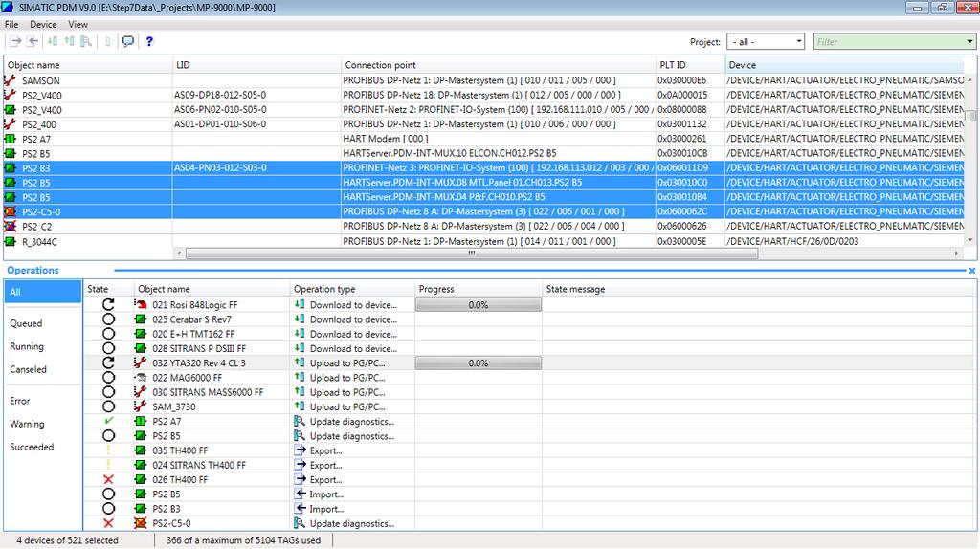Open the File menu
This screenshot has width=980, height=549.
tap(11, 24)
